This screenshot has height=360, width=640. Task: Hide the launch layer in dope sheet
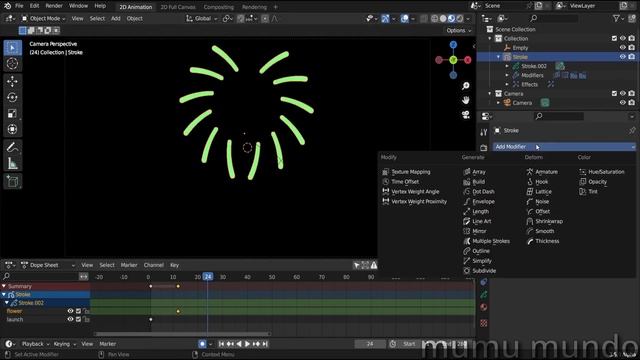(70, 320)
